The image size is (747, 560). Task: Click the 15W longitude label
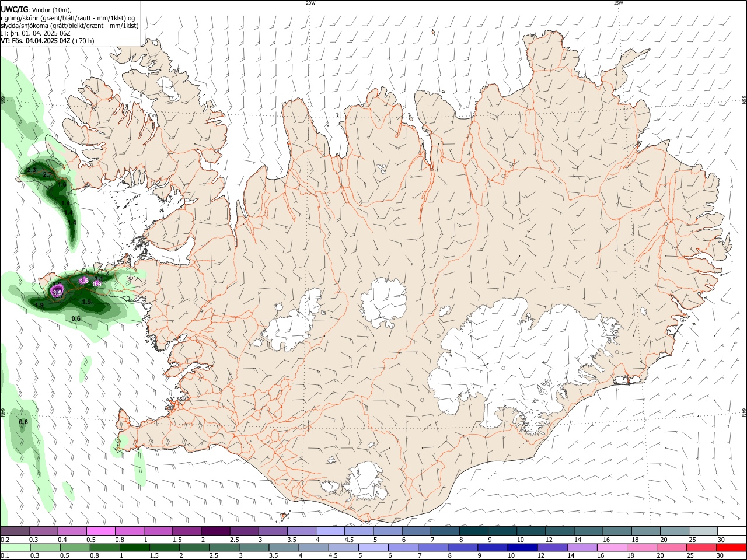coord(618,3)
